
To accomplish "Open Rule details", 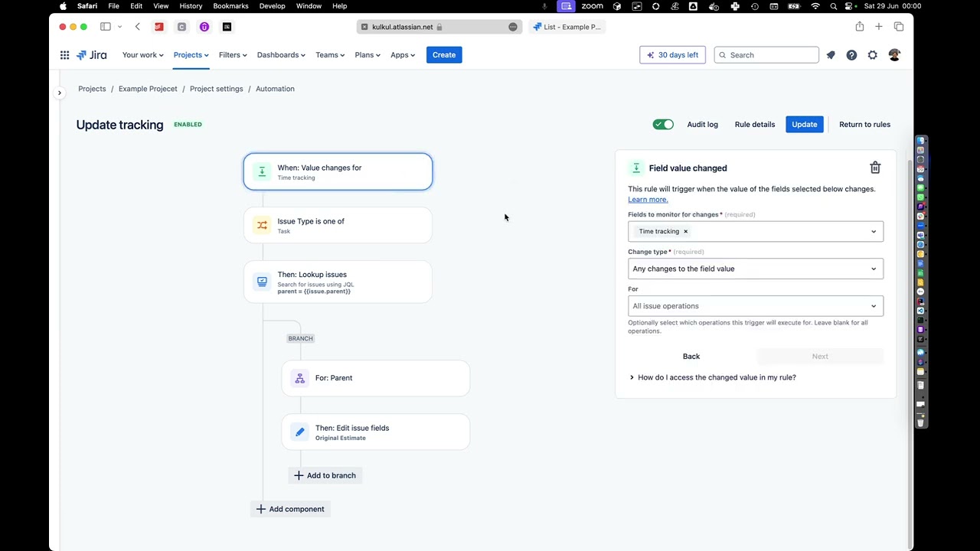I will point(755,124).
